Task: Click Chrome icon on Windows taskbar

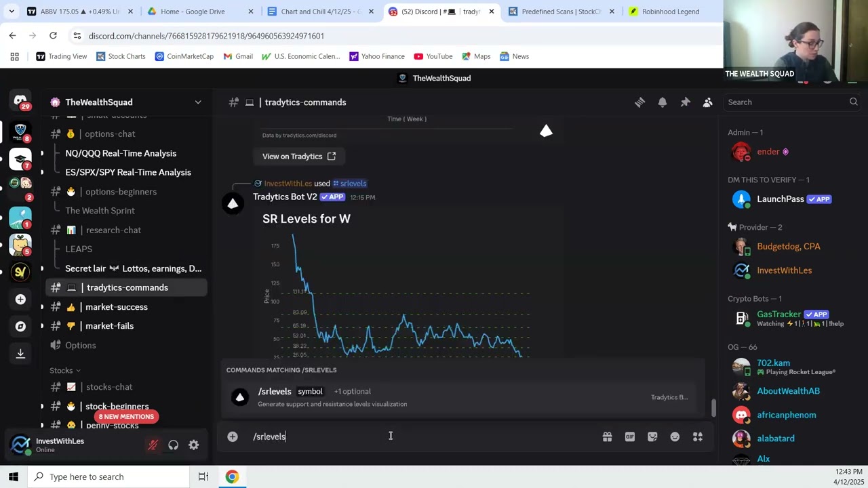Action: [x=232, y=476]
